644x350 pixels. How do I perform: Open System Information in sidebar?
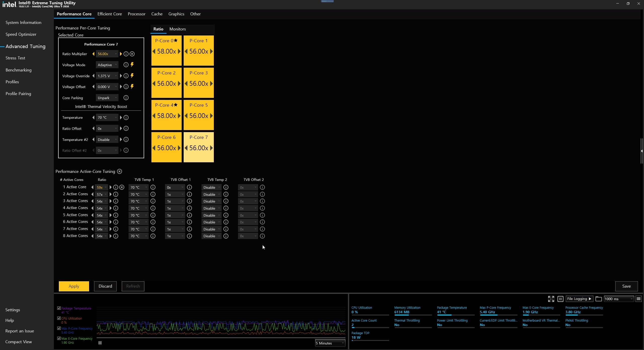point(23,22)
